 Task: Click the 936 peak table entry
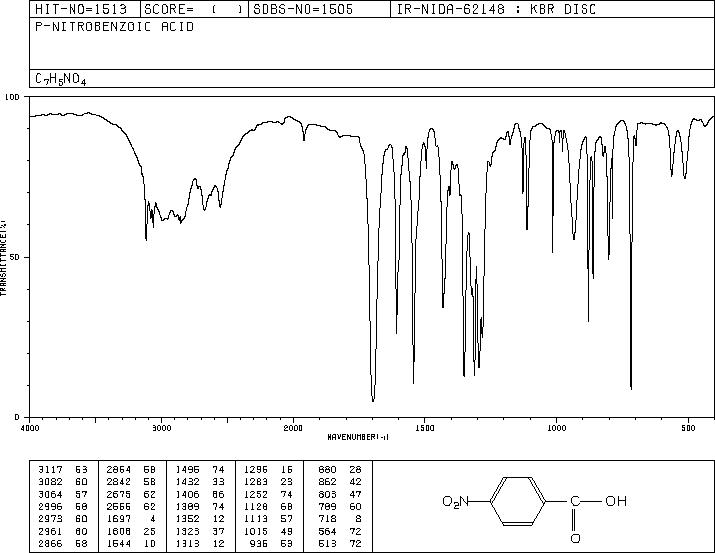pos(271,544)
